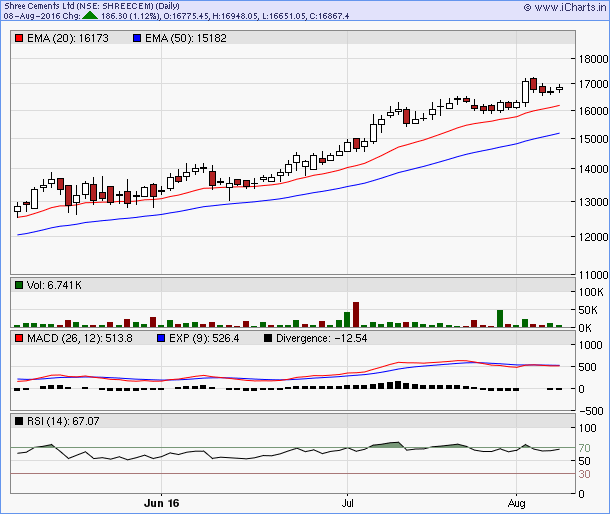This screenshot has height=514, width=610.
Task: Click the 'Jul' date axis label
Action: coord(347,503)
